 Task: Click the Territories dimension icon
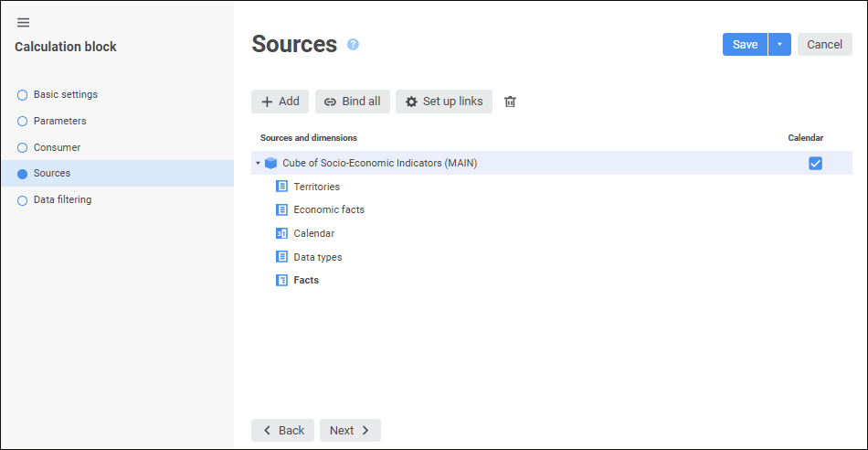click(281, 187)
